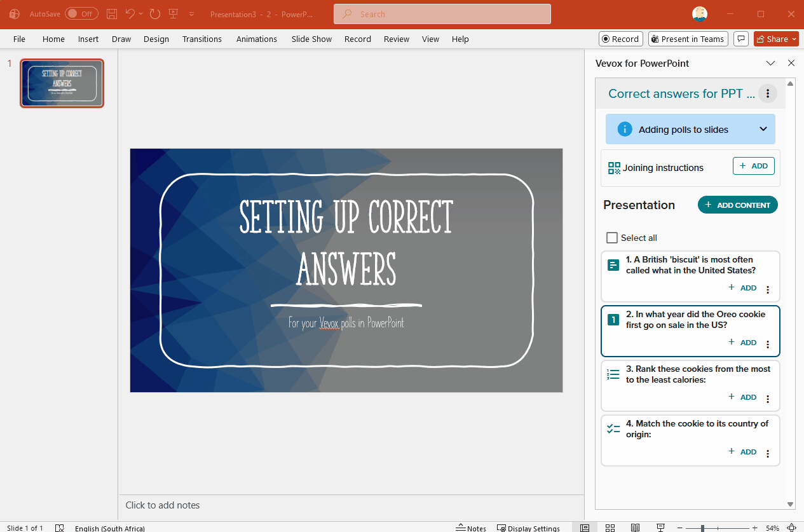Start Slide Show from status bar icon
This screenshot has width=804, height=532.
660,528
